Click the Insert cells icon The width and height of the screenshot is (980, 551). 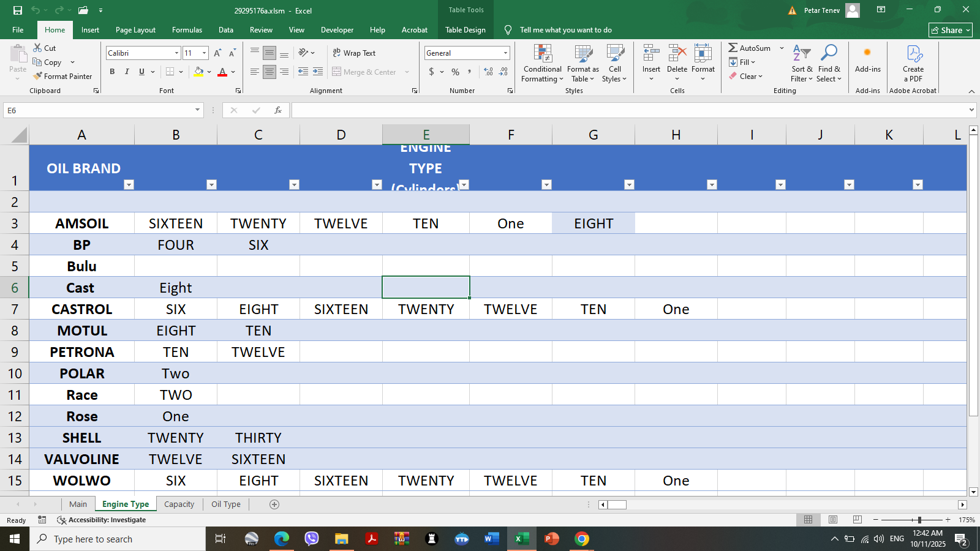tap(651, 53)
